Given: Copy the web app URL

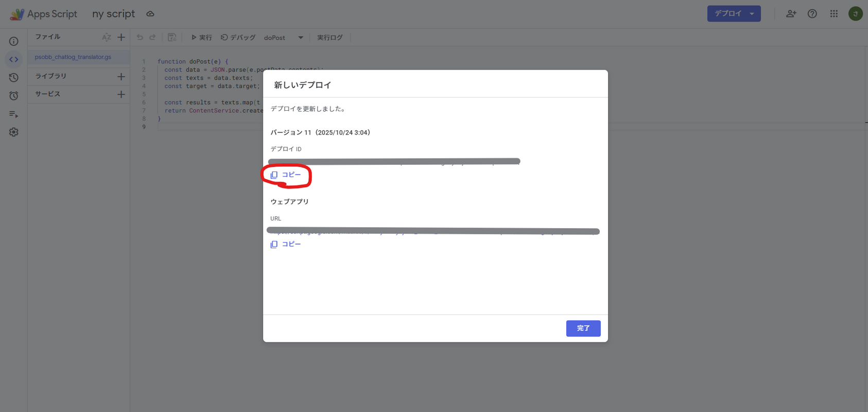Looking at the screenshot, I should pos(286,244).
